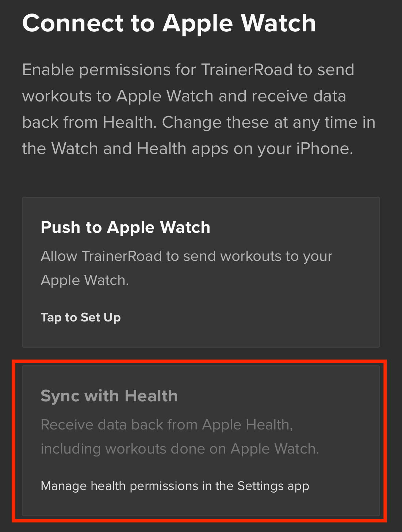Image resolution: width=402 pixels, height=532 pixels.
Task: Click the "the Watch and Health apps on your iPhone" line
Action: click(188, 149)
